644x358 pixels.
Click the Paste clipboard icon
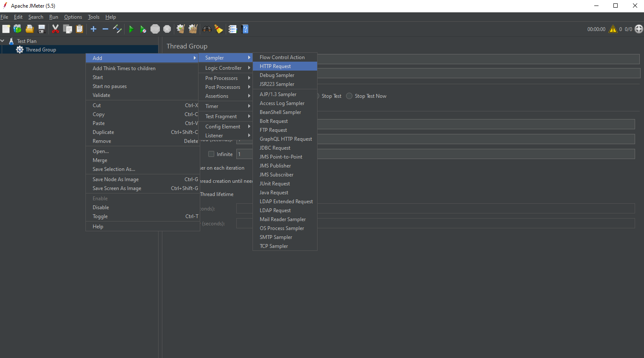[x=79, y=29]
